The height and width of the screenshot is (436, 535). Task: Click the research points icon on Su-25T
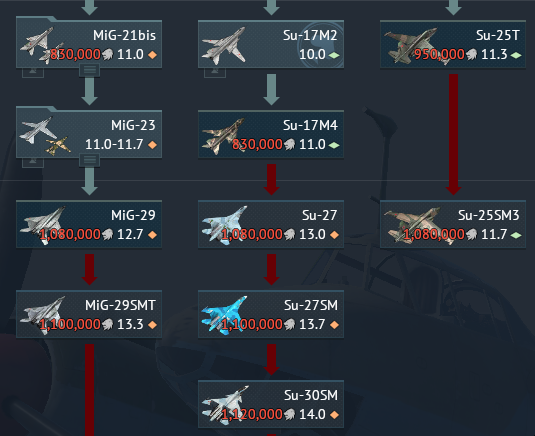(471, 55)
